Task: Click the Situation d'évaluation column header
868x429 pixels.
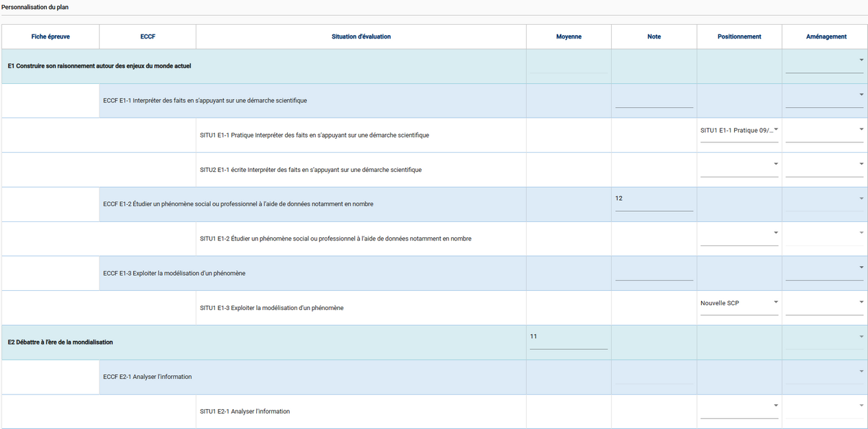Action: (x=361, y=36)
